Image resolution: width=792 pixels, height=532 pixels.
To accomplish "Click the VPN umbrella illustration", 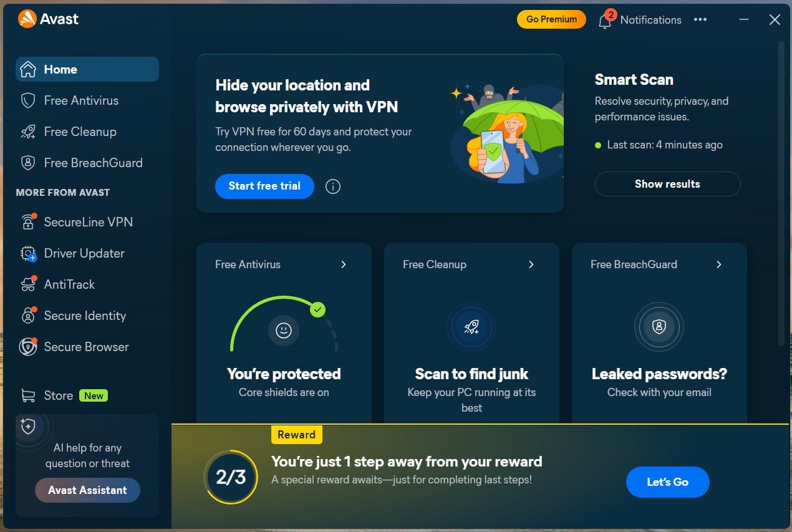I will (x=506, y=133).
